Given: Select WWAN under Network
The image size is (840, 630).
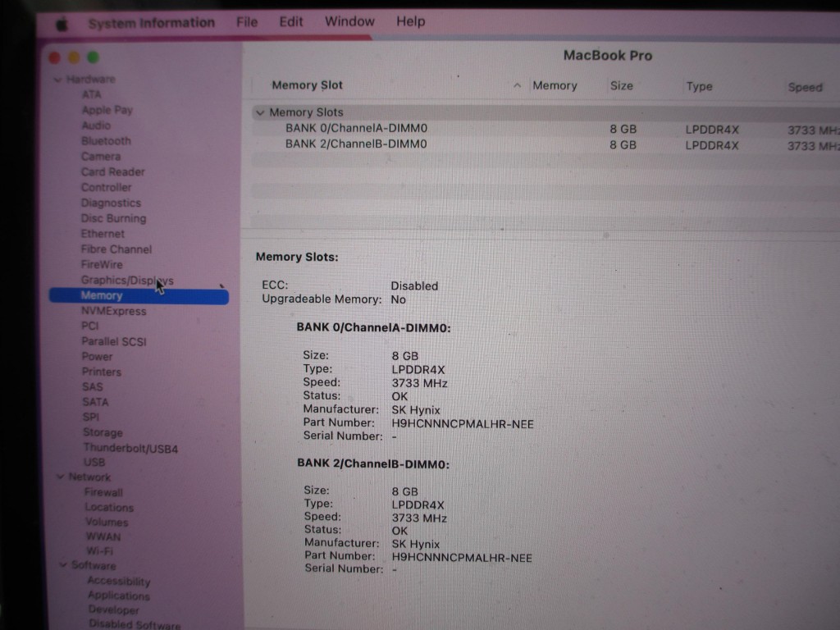Looking at the screenshot, I should (x=103, y=536).
